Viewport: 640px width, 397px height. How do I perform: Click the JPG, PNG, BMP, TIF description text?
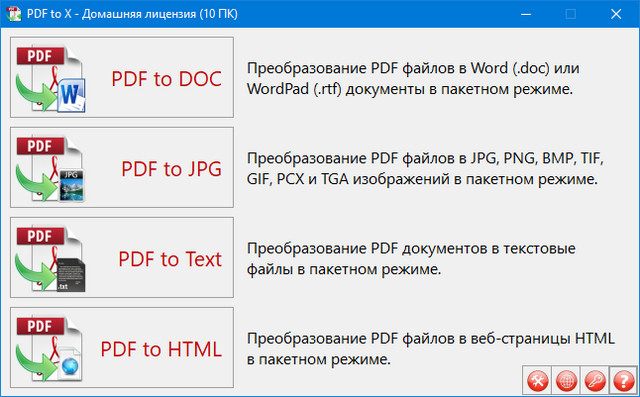425,169
